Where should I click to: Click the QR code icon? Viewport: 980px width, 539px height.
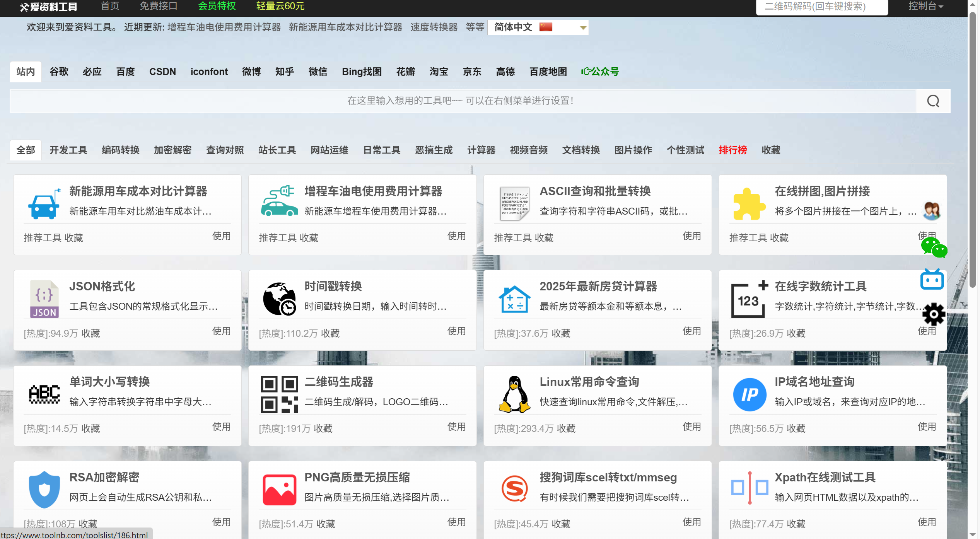point(279,394)
